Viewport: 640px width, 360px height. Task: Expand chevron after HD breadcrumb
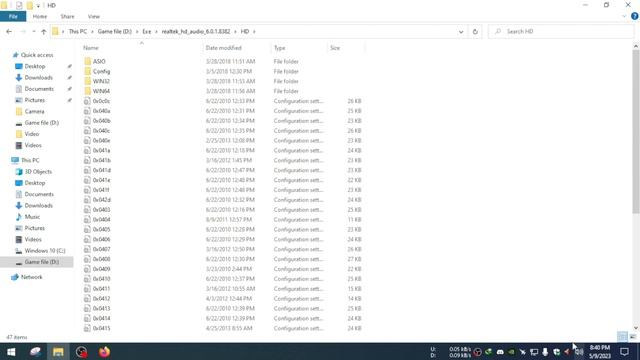(x=254, y=31)
